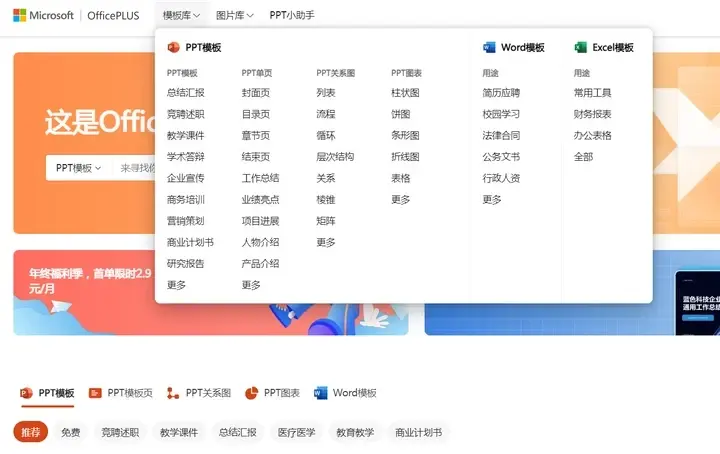This screenshot has width=720, height=454.
Task: Open 项目进展 single-page category
Action: 260,221
